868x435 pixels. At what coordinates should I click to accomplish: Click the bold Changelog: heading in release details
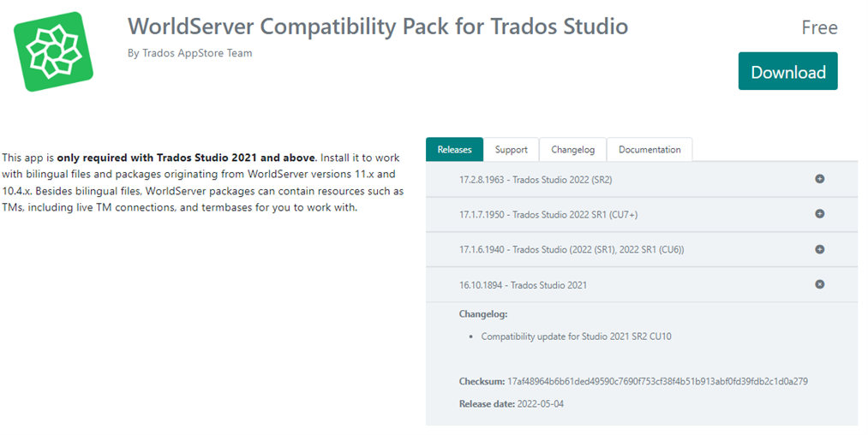pyautogui.click(x=483, y=313)
